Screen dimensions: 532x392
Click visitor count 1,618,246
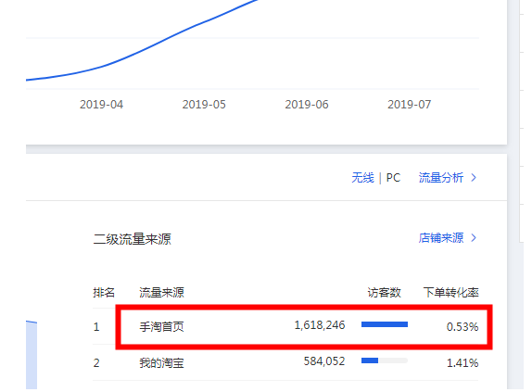(320, 325)
